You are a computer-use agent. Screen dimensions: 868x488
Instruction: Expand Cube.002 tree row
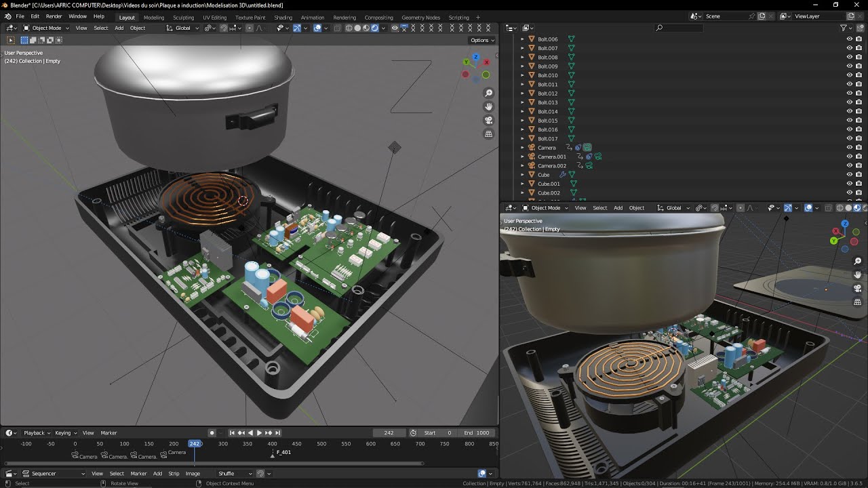pyautogui.click(x=522, y=192)
